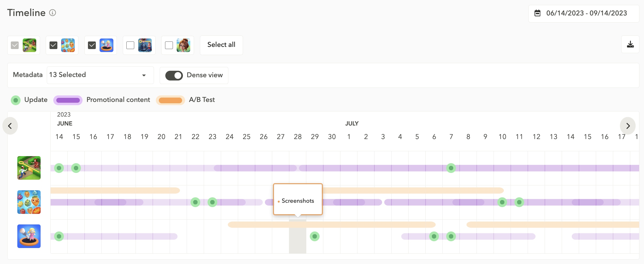Image resolution: width=644 pixels, height=264 pixels.
Task: Click the July 7 update marker in first row
Action: pyautogui.click(x=451, y=168)
